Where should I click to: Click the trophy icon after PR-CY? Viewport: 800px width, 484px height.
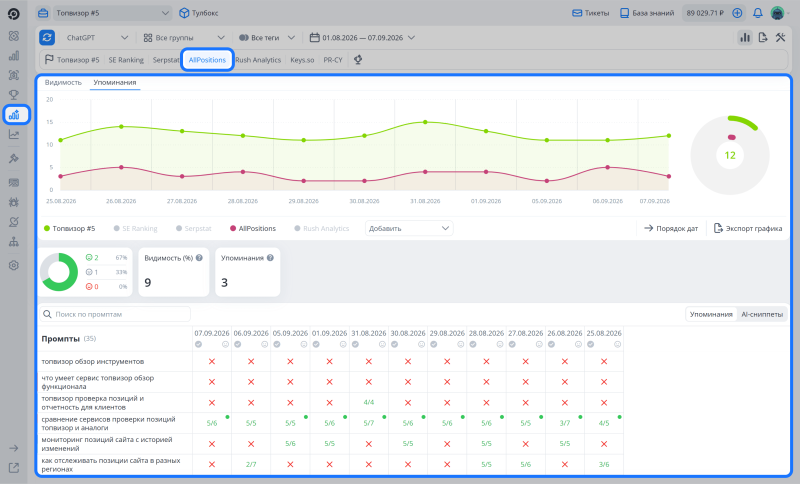click(x=358, y=60)
